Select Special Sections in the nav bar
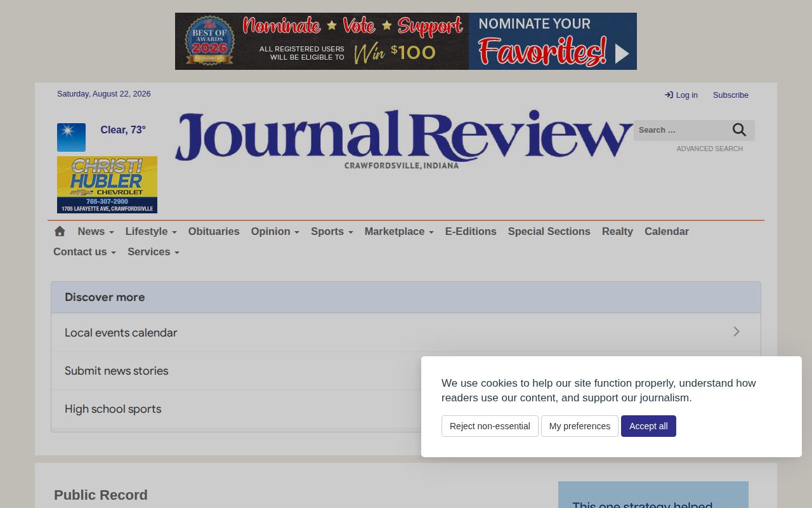 [x=549, y=231]
